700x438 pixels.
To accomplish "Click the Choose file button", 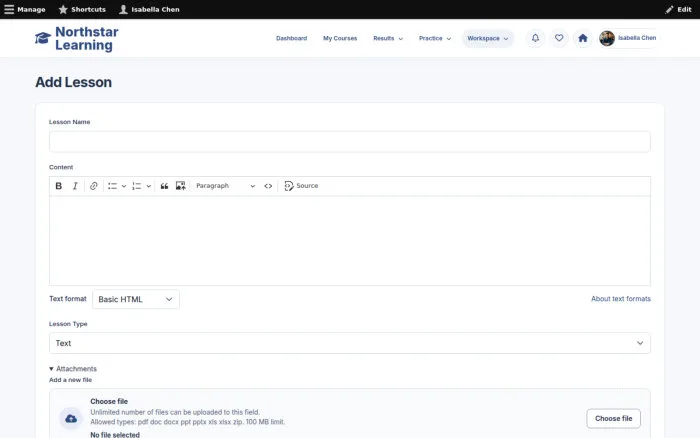I will pyautogui.click(x=613, y=418).
